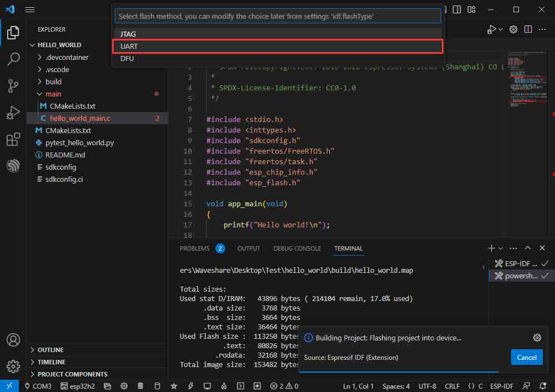Open the ESP-IDF Espressif sidebar view

pyautogui.click(x=13, y=165)
